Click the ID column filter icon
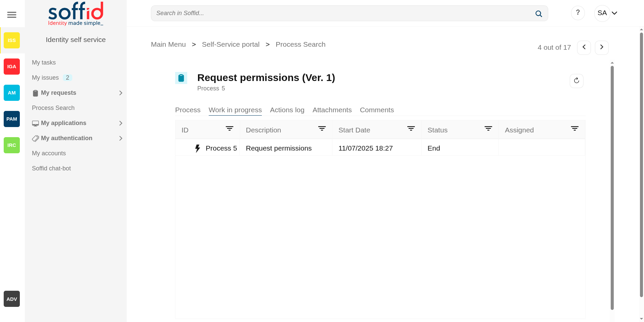The width and height of the screenshot is (644, 322). tap(230, 129)
